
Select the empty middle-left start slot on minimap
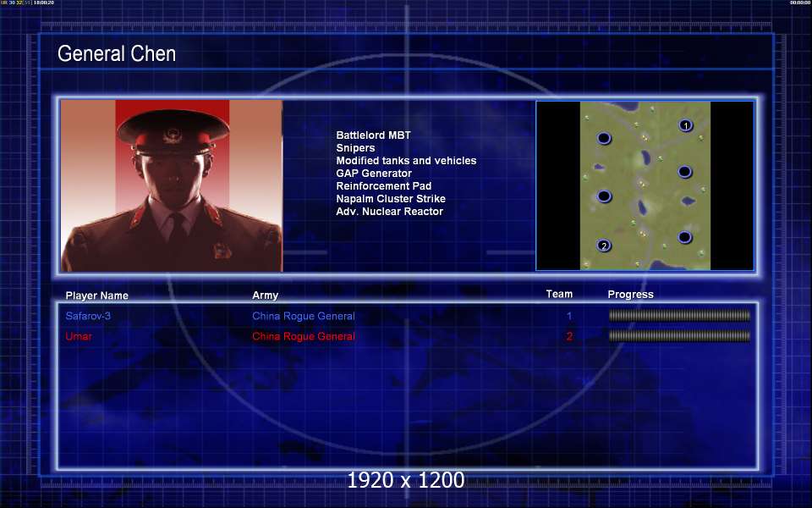click(604, 196)
